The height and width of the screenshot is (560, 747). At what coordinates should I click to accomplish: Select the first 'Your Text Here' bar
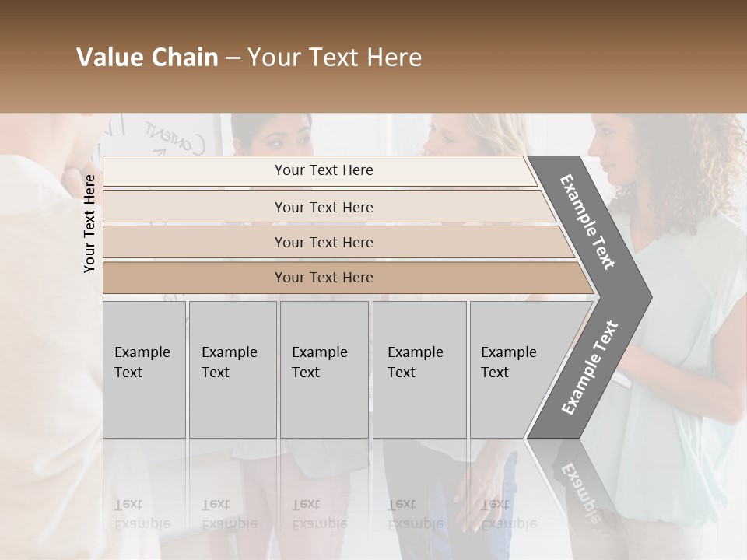pyautogui.click(x=323, y=170)
